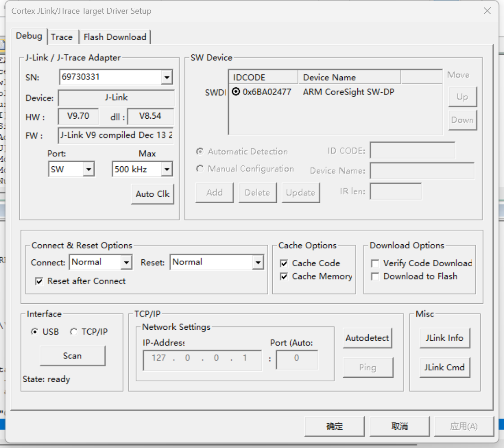
Task: Open the Reset mode dropdown
Action: point(258,263)
